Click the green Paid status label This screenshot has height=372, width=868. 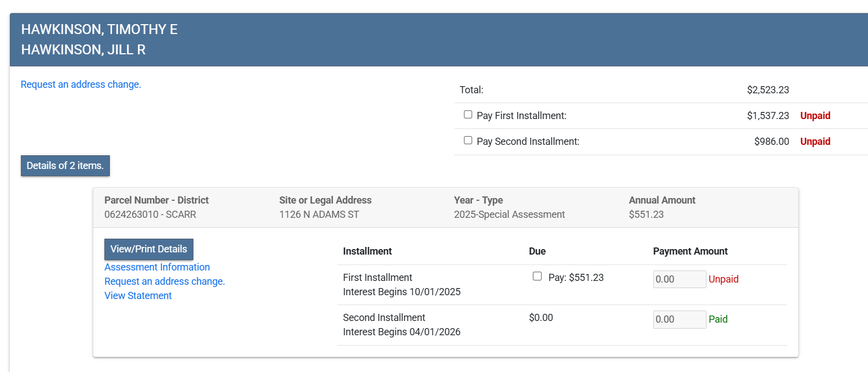[718, 319]
